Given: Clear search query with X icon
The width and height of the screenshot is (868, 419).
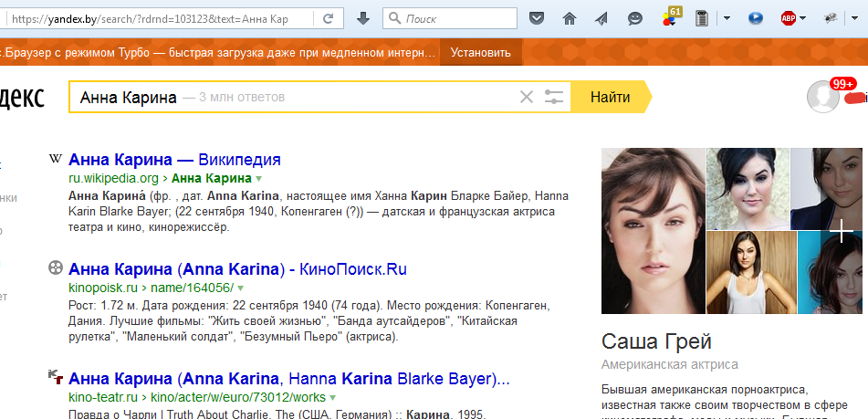Looking at the screenshot, I should (527, 98).
